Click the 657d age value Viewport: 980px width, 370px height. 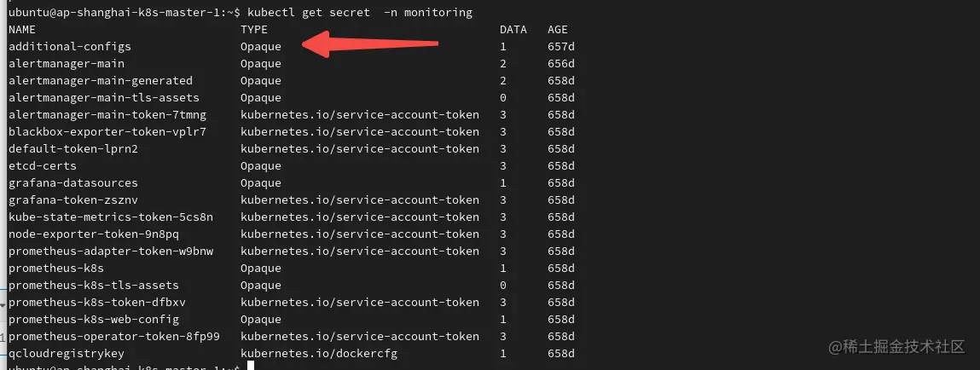[x=560, y=47]
